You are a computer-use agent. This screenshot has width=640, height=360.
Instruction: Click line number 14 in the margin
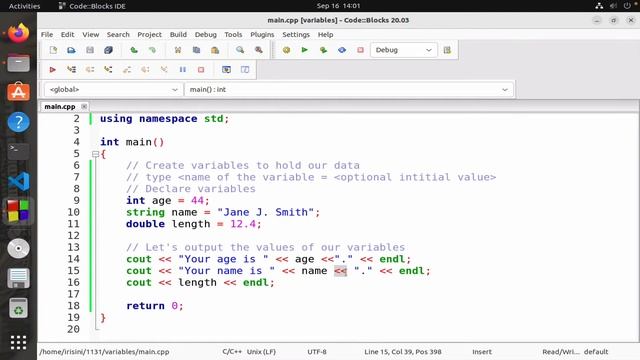[73, 259]
